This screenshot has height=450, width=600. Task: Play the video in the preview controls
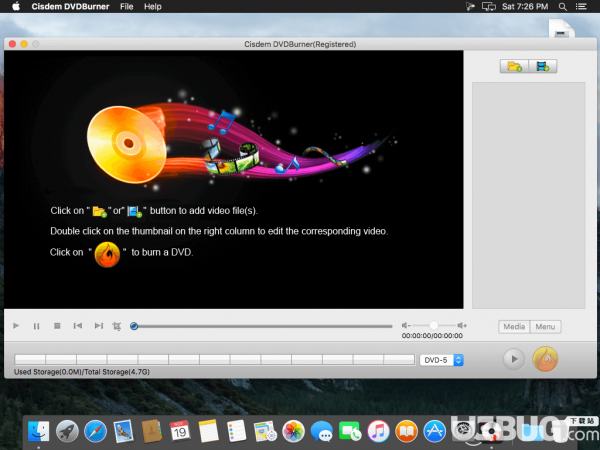click(16, 326)
